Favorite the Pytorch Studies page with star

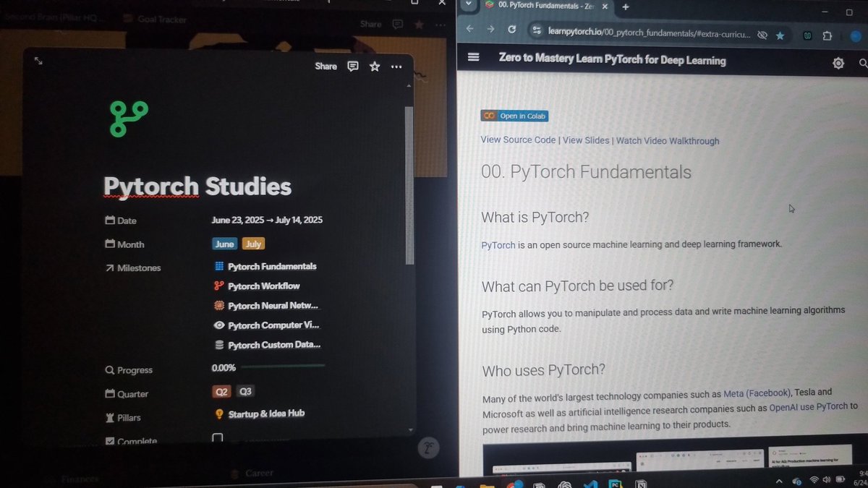coord(374,67)
